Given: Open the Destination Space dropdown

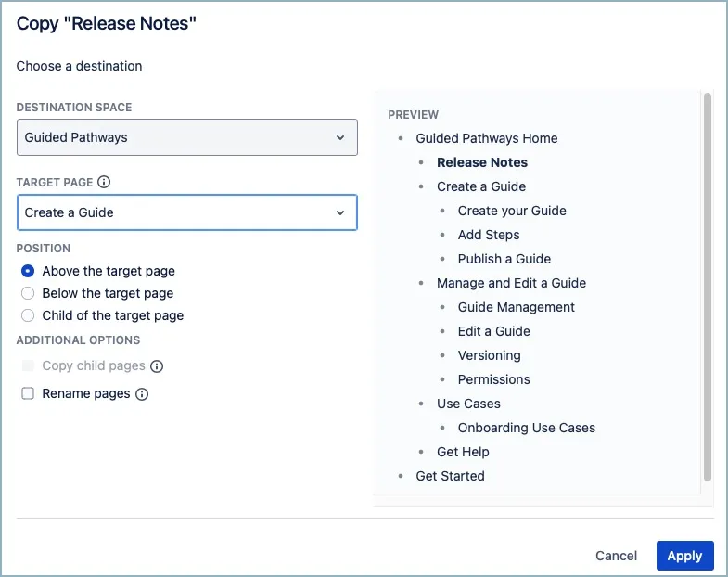Looking at the screenshot, I should (187, 137).
